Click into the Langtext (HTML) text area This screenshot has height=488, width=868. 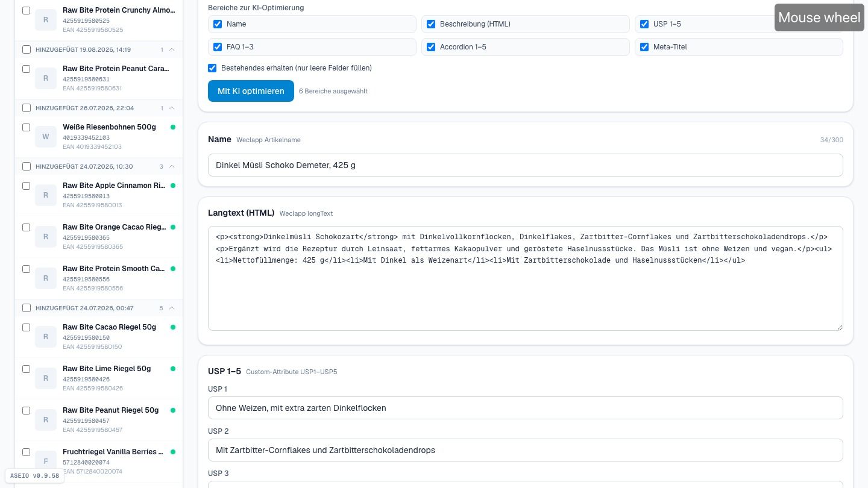(525, 278)
